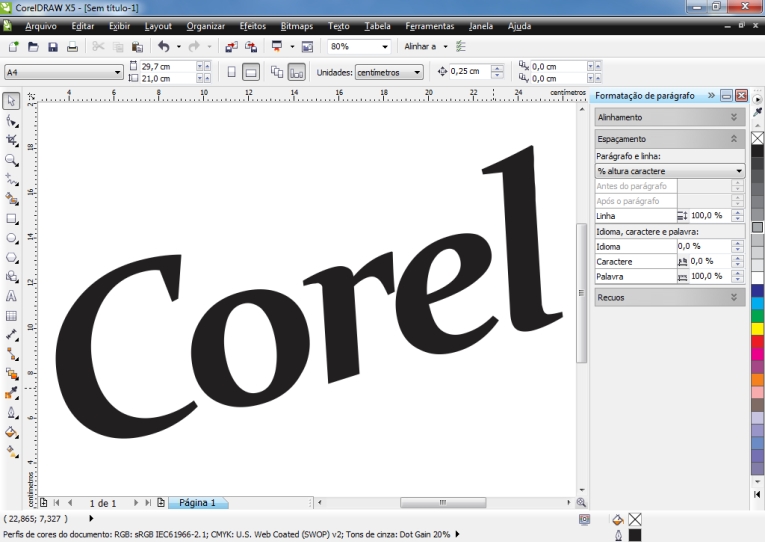Pick the yellow color swatch
This screenshot has height=542, width=765.
757,328
